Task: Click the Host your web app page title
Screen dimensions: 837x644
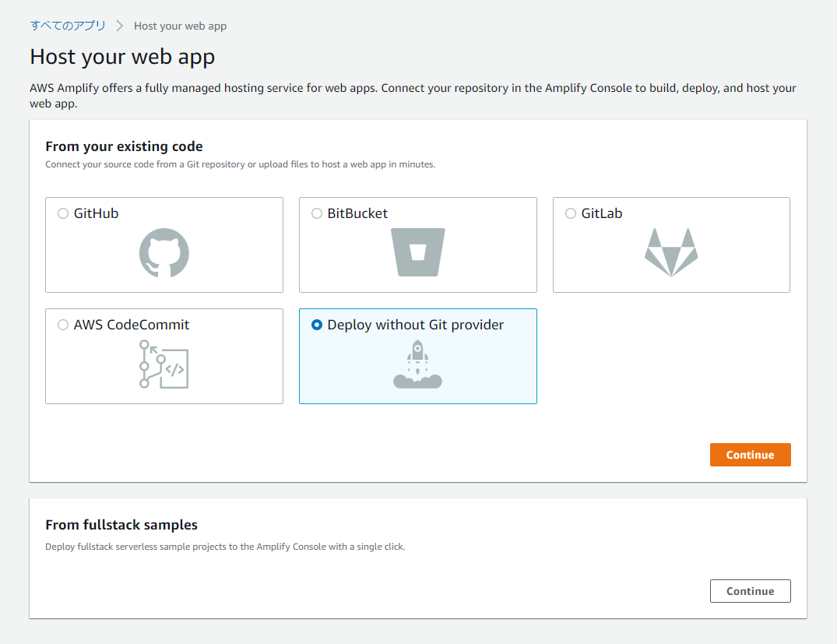Action: [122, 57]
